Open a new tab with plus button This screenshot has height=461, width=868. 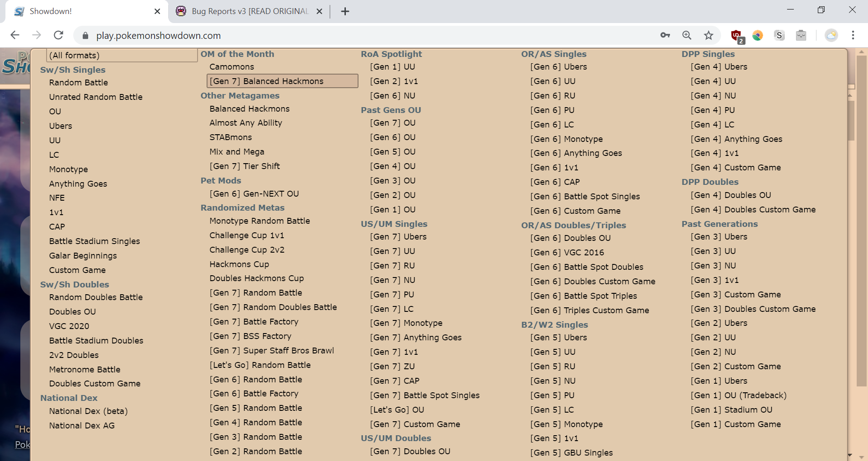(x=345, y=11)
